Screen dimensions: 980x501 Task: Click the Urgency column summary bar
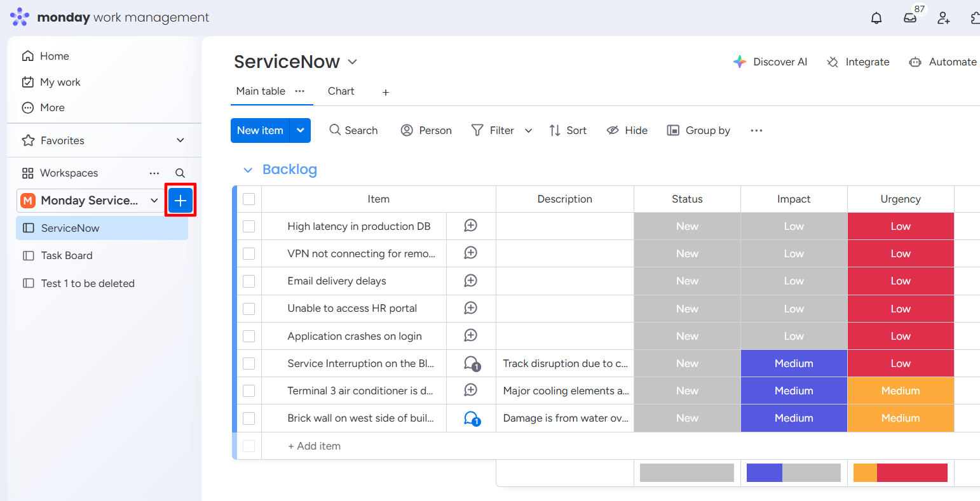coord(901,472)
